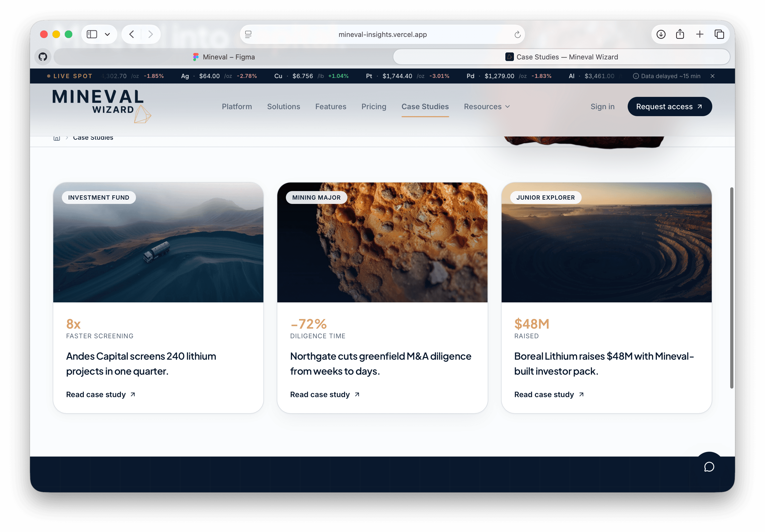765x532 pixels.
Task: Show the tab overview icon
Action: 719,34
